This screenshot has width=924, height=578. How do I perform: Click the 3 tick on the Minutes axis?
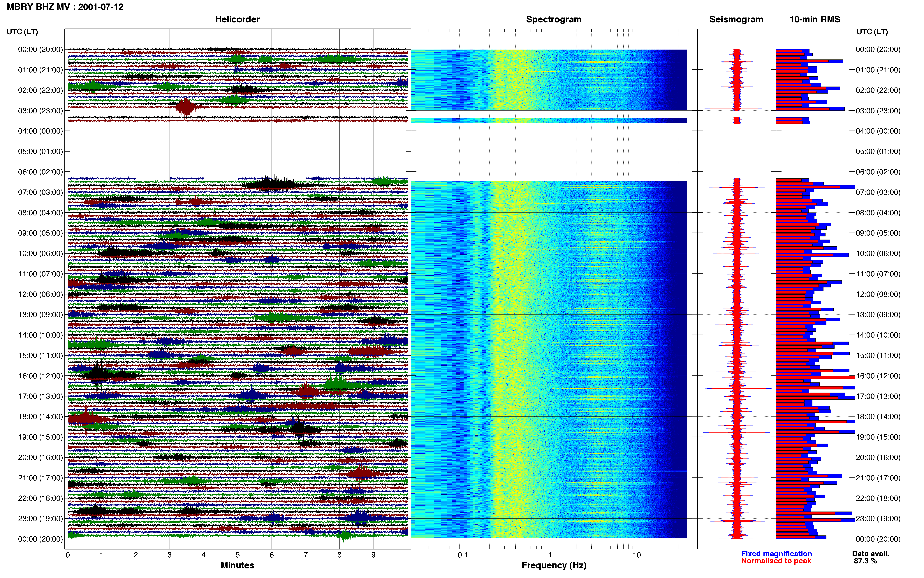tap(170, 555)
